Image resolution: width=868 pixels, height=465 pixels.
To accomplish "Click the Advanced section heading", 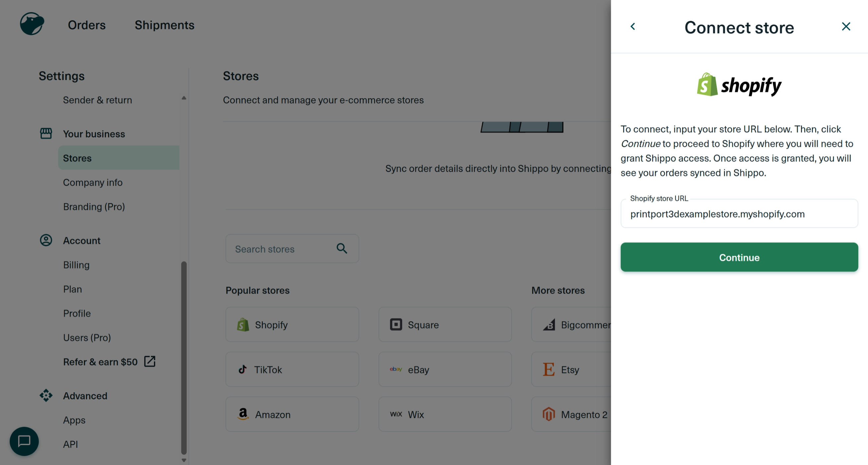I will point(85,396).
